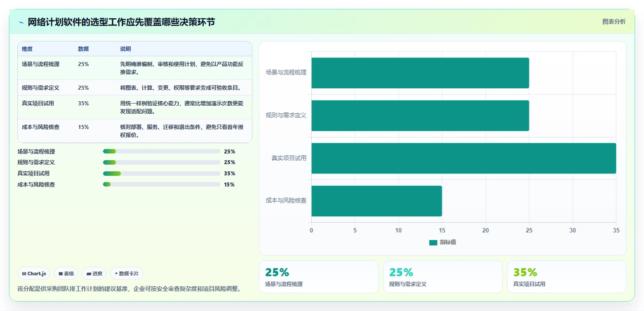Click the 场景与流程梳理 chart bar
The image size is (644, 311).
point(420,73)
